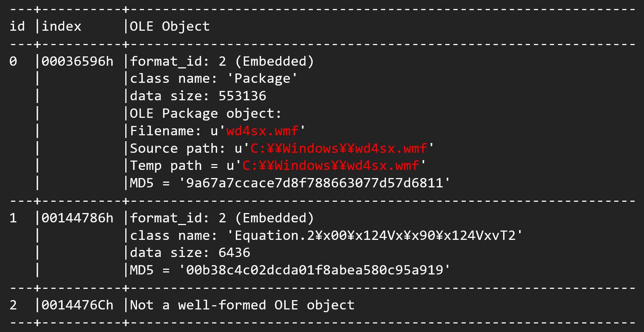
Task: Select the red filename wd4sx.wmf
Action: (262, 131)
